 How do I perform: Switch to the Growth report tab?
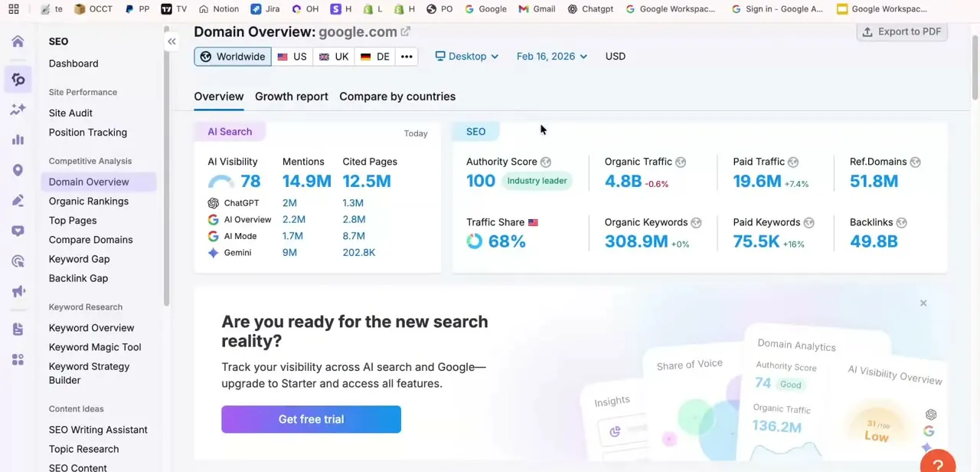click(x=292, y=97)
